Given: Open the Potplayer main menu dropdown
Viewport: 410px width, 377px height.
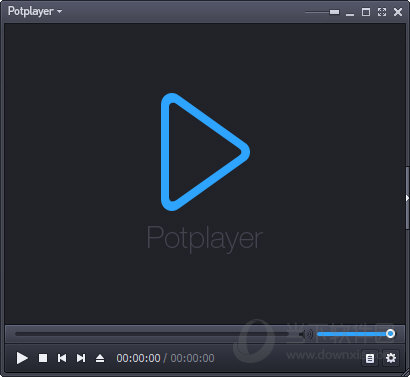Looking at the screenshot, I should [x=35, y=11].
